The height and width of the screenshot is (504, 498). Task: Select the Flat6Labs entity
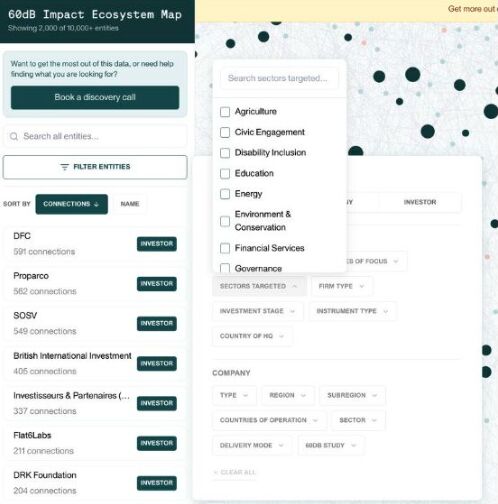pos(95,443)
